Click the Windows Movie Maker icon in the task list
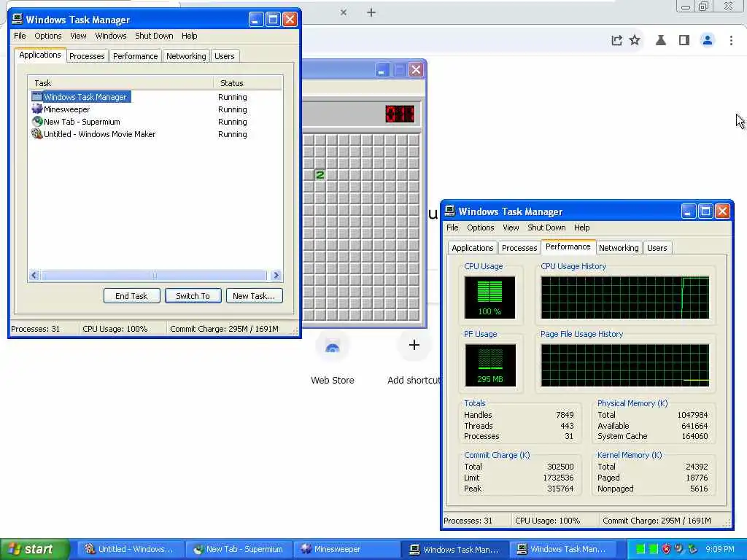 [37, 134]
